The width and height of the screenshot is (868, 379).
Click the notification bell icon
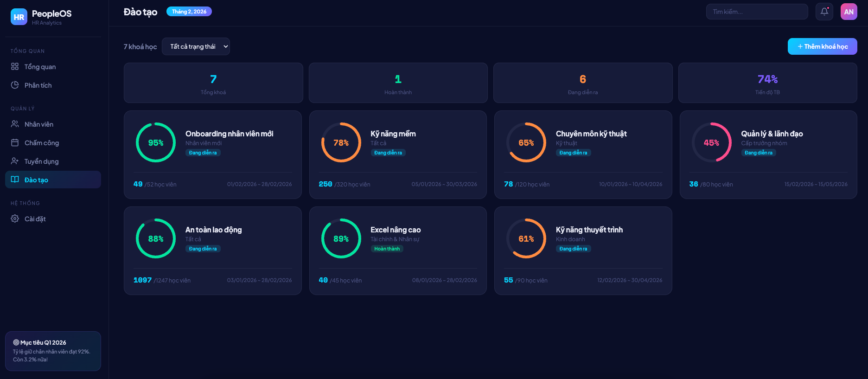tap(824, 12)
